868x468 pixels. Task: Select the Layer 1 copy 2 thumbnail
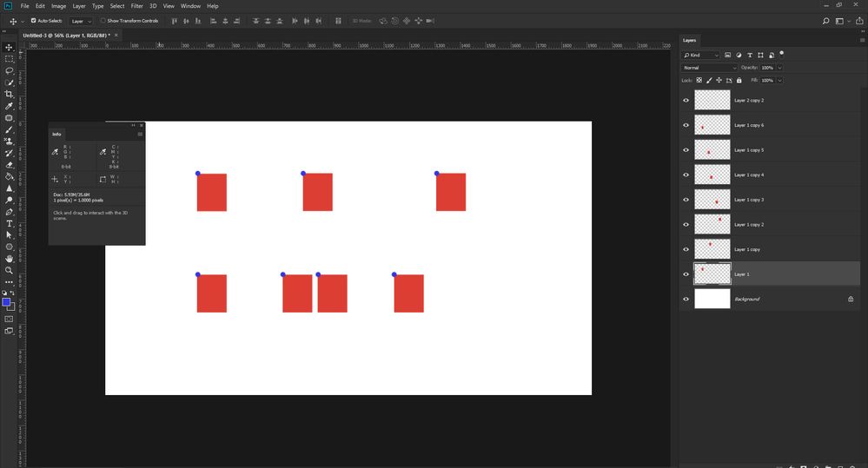click(712, 225)
